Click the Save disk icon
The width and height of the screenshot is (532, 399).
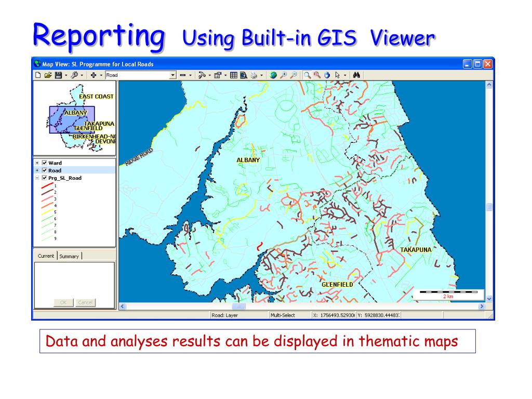click(x=58, y=75)
